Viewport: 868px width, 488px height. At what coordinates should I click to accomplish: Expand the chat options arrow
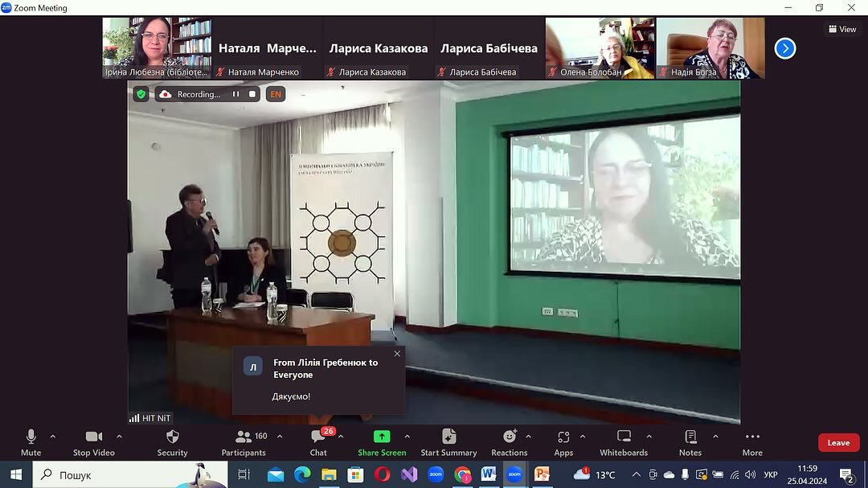point(341,437)
